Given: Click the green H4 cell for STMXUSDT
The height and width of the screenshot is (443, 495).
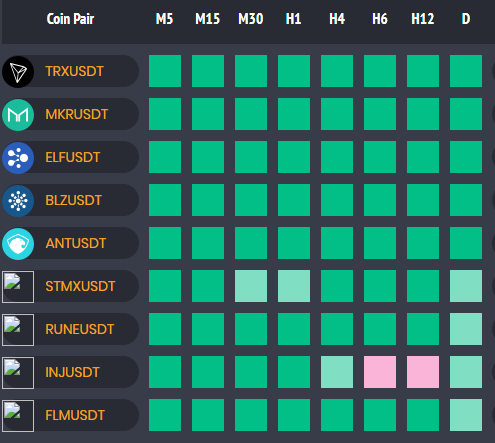Looking at the screenshot, I should 337,286.
